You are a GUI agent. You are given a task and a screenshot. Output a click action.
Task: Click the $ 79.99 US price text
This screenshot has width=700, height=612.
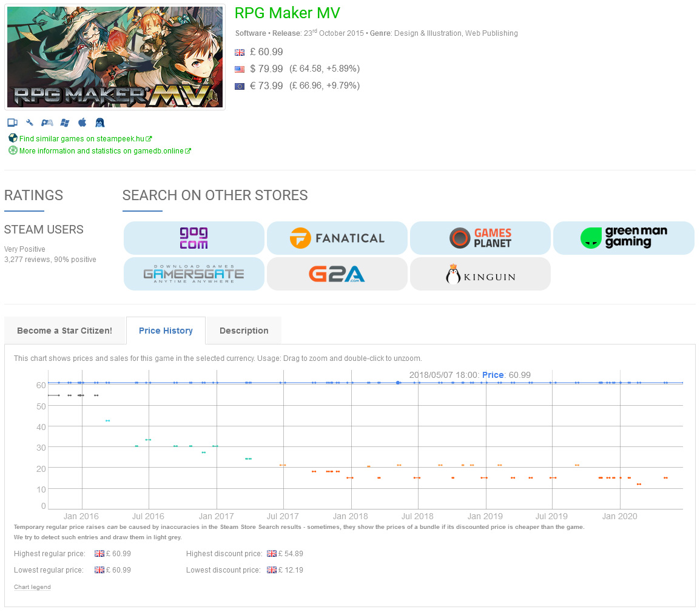coord(266,69)
